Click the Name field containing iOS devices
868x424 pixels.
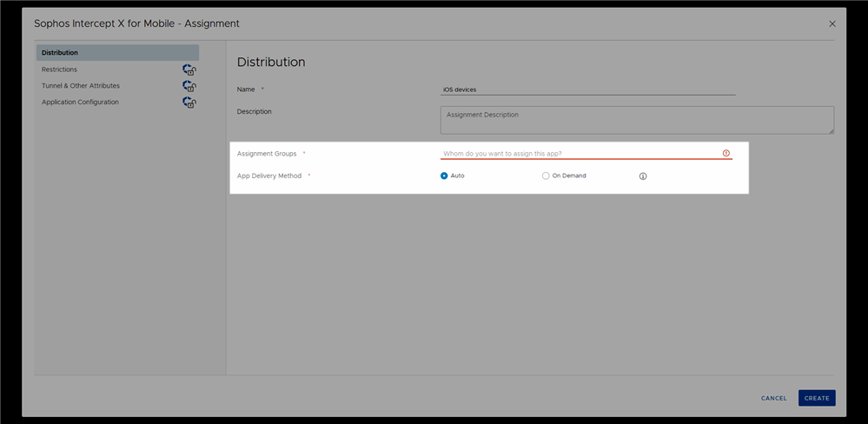pyautogui.click(x=588, y=89)
